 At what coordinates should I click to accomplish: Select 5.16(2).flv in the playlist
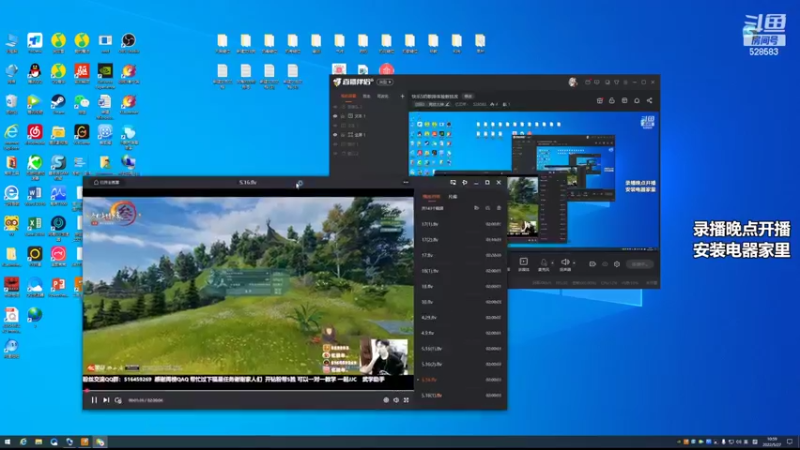point(461,364)
